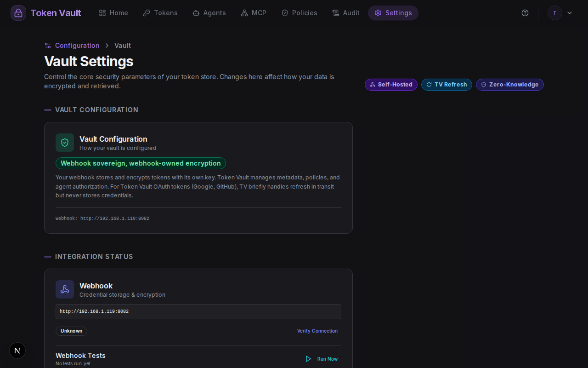Open the Audit tab
Screen dimensions: 588x368
click(x=346, y=13)
